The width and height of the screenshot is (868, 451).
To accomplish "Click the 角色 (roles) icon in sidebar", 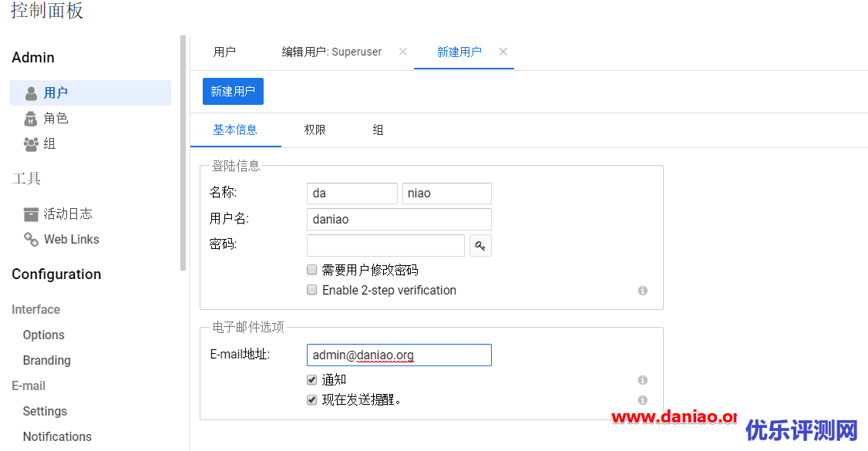I will pyautogui.click(x=29, y=118).
